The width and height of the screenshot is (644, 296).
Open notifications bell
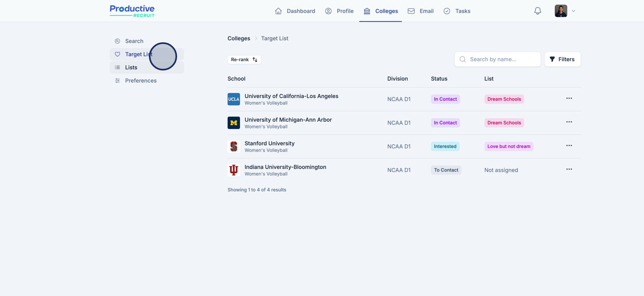(x=538, y=11)
